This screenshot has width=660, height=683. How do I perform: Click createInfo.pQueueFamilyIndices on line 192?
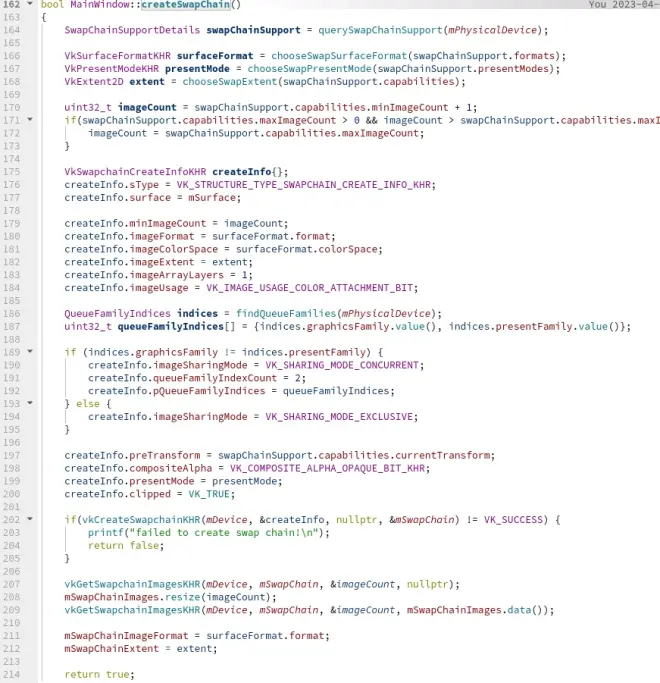pyautogui.click(x=176, y=391)
